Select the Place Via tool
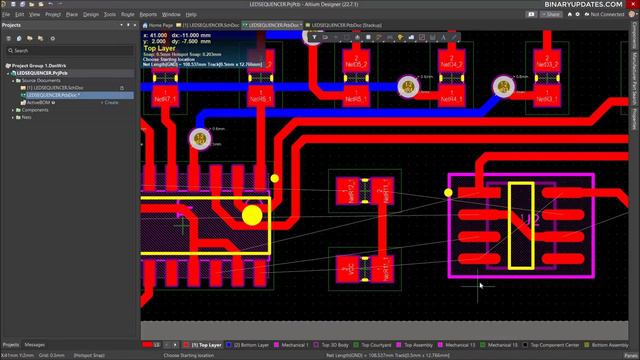Viewport: 640px width, 360px height. click(x=400, y=37)
